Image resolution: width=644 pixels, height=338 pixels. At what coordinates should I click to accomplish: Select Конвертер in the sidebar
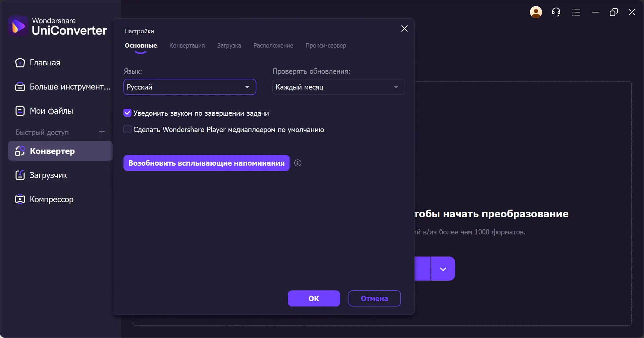(60, 151)
